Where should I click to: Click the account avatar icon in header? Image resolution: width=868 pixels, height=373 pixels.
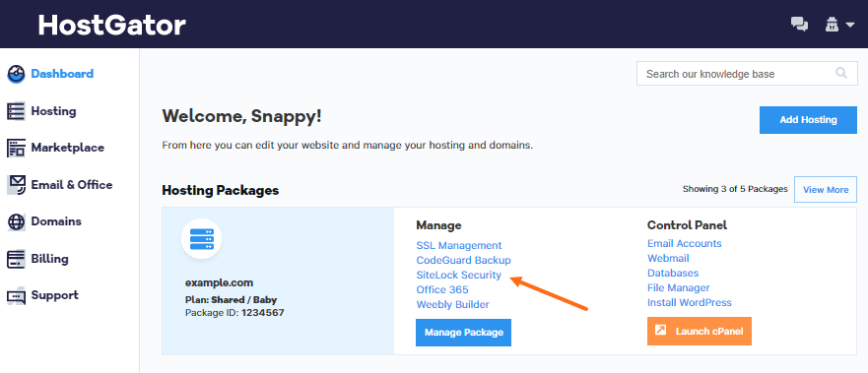[832, 25]
